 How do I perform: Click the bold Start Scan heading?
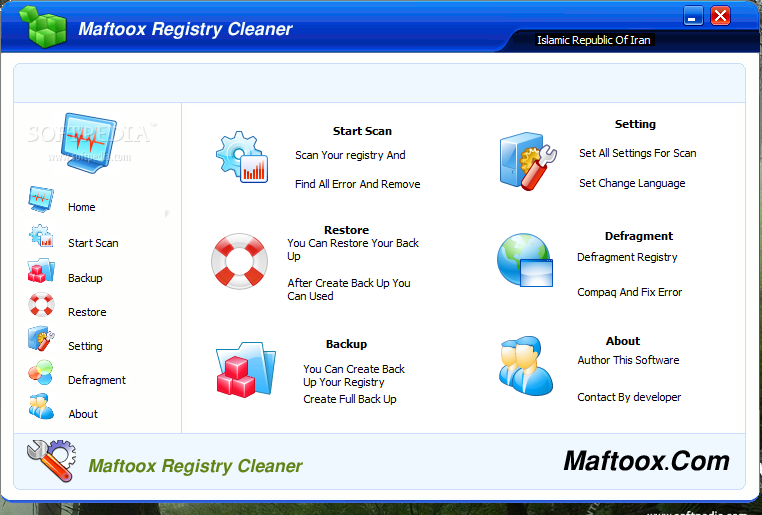362,131
